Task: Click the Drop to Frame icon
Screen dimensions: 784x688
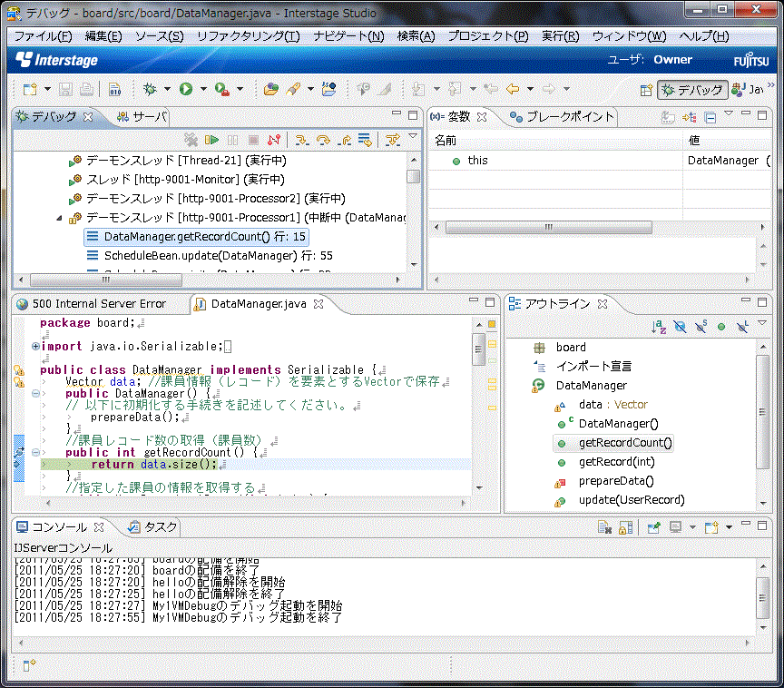Action: tap(365, 140)
